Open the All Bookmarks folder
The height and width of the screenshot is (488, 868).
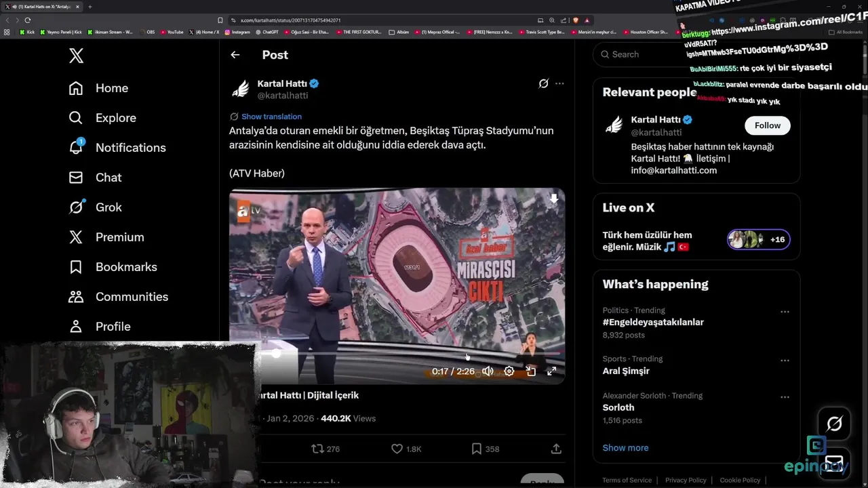point(846,32)
